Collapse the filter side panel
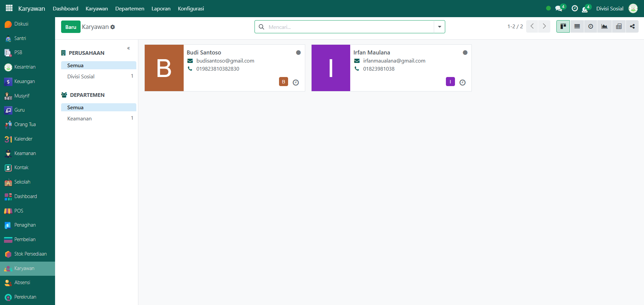This screenshot has height=305, width=644. (x=129, y=48)
